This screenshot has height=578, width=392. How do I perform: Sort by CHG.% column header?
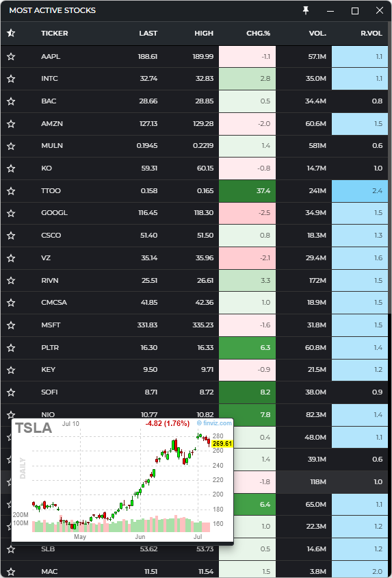click(258, 33)
